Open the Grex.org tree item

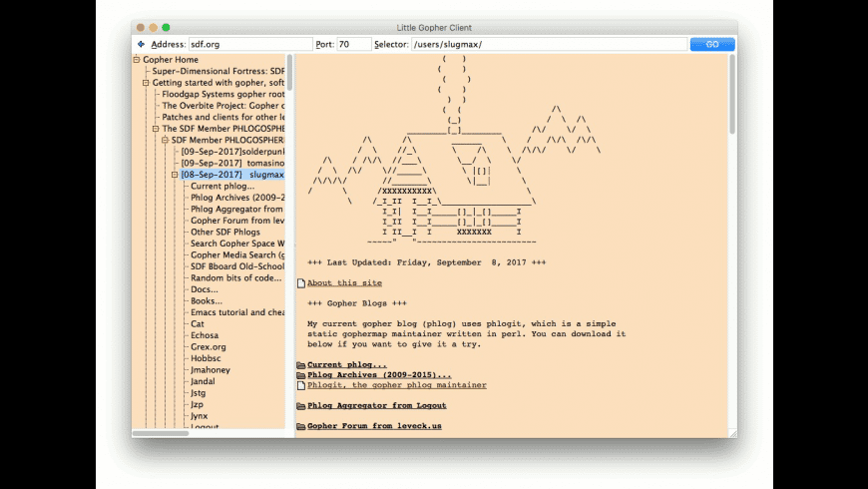tap(209, 347)
